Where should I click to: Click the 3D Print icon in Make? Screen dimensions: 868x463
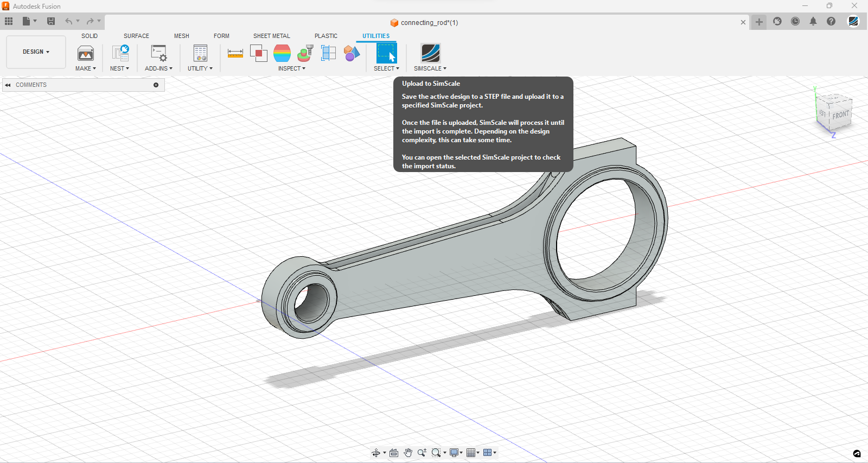86,53
